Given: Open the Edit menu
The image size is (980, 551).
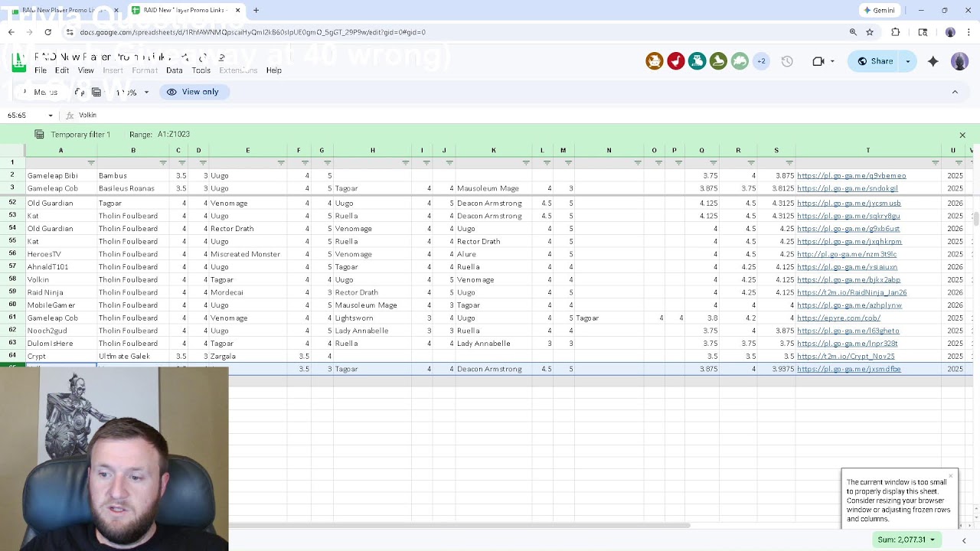Looking at the screenshot, I should [62, 70].
